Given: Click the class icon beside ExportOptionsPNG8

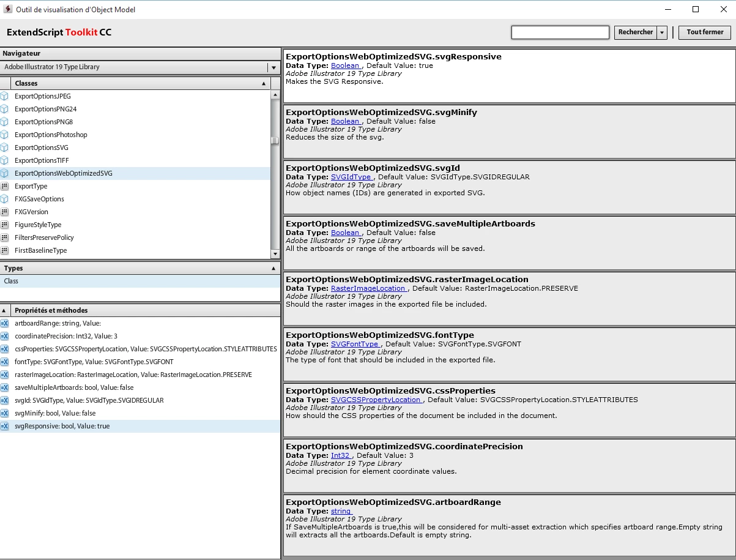Looking at the screenshot, I should point(5,122).
